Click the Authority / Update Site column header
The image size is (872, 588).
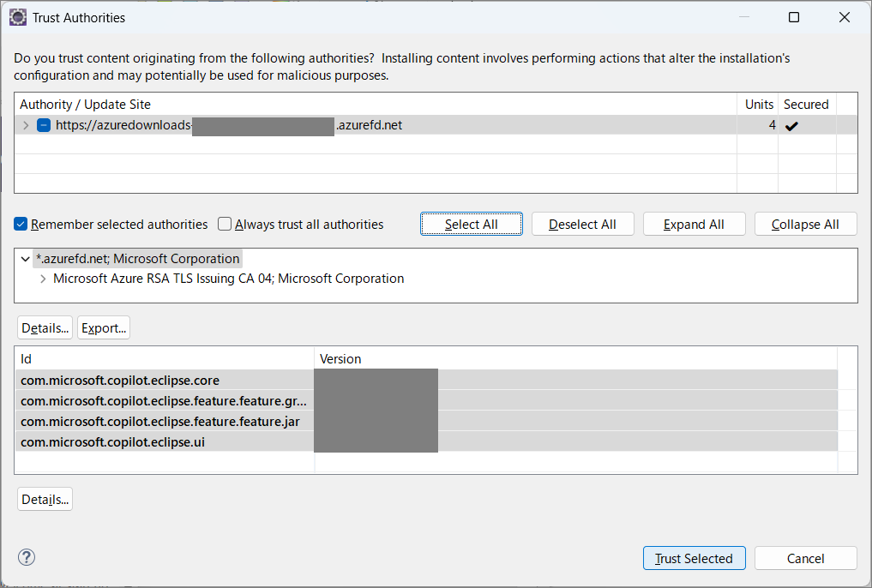pos(376,105)
